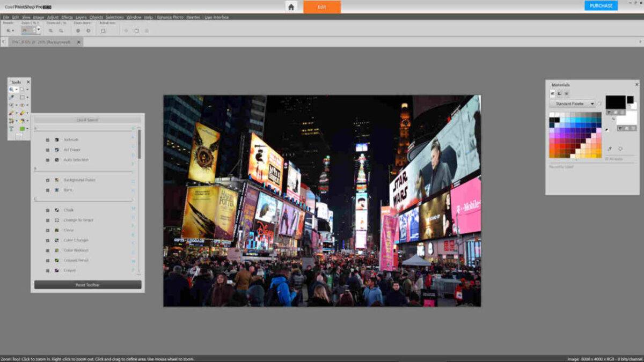Click the Actual size icon

click(103, 31)
